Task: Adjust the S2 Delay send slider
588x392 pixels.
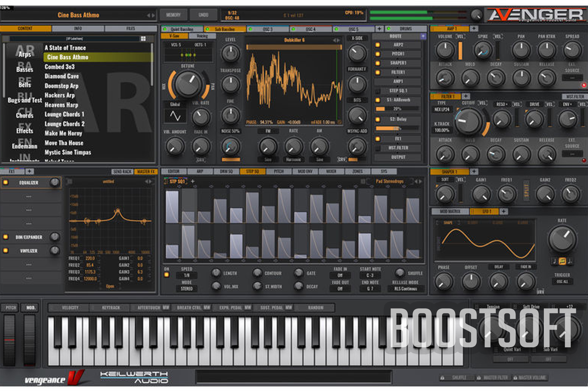Action: point(397,128)
